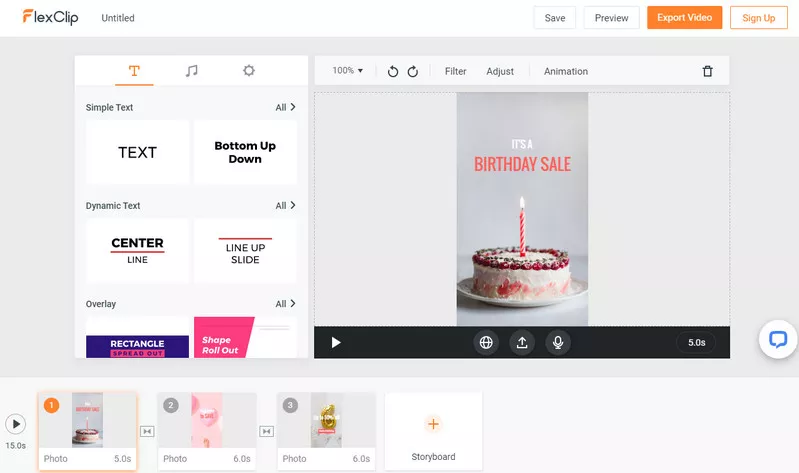
Task: Click the Sign Up button
Action: pyautogui.click(x=759, y=18)
